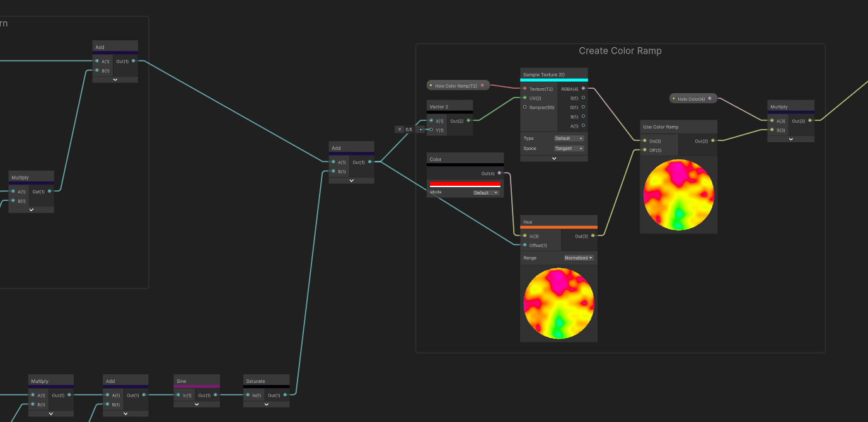Open the Mode dropdown on the Color node
This screenshot has height=422, width=868.
(x=486, y=193)
